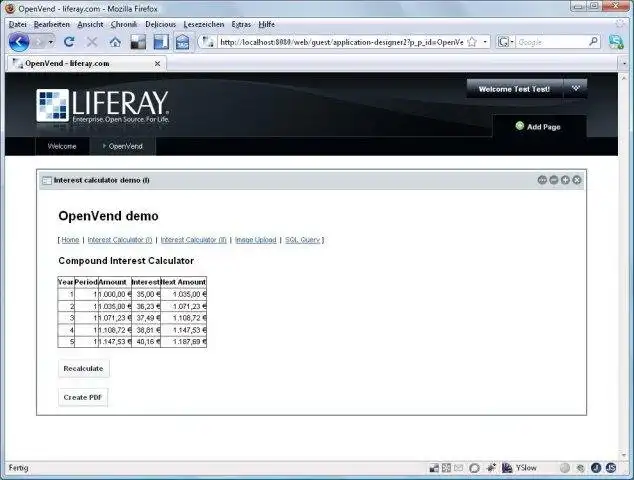Go back with the blue Back arrow
This screenshot has height=480, width=634.
tap(19, 42)
